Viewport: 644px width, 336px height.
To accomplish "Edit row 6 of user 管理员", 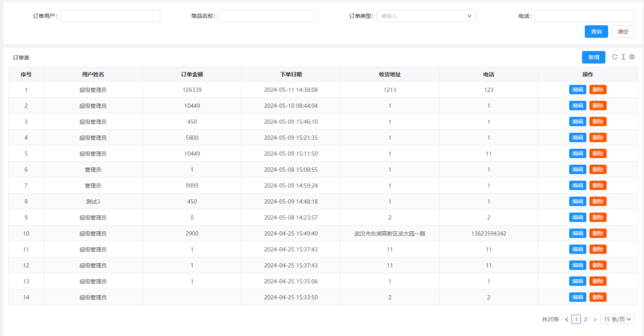I will pos(578,169).
